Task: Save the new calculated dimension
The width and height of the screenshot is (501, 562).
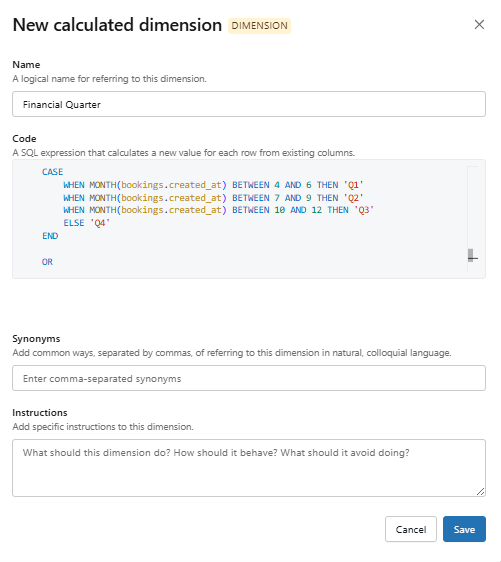Action: [464, 529]
